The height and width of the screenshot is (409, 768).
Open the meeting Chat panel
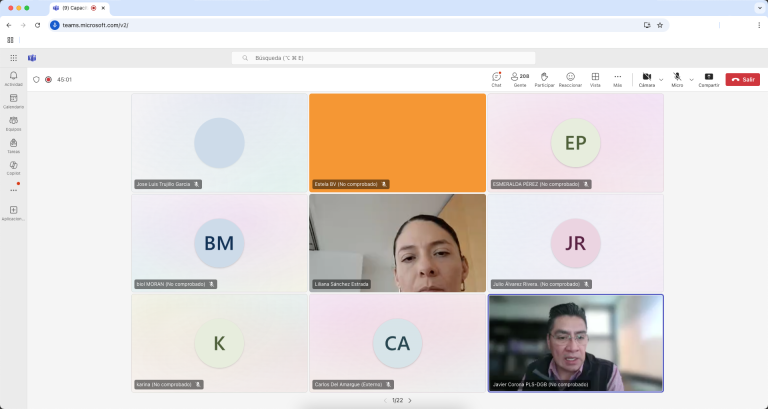[496, 78]
